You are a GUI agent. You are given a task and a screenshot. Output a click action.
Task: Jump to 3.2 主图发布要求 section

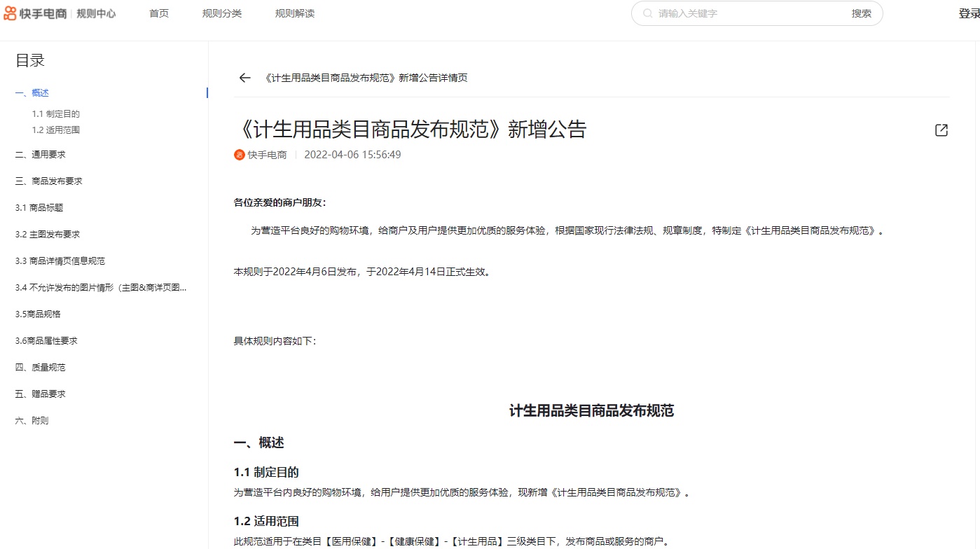point(48,235)
